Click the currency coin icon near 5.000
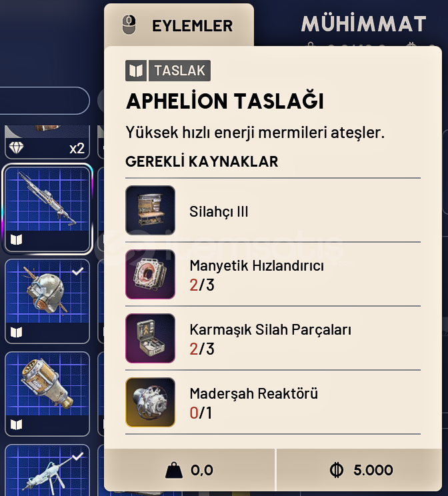Image resolution: width=448 pixels, height=496 pixels. [x=337, y=471]
